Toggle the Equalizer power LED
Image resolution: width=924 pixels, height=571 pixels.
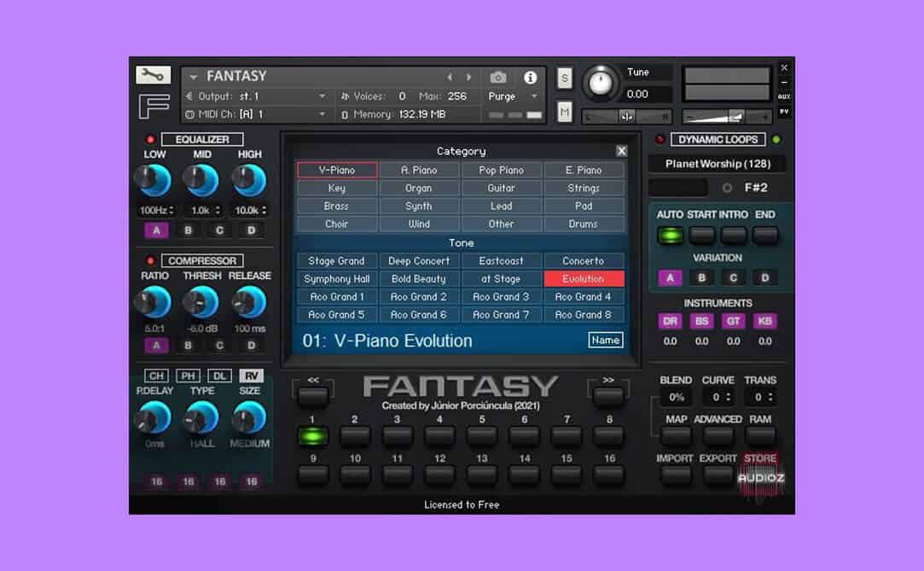[150, 140]
